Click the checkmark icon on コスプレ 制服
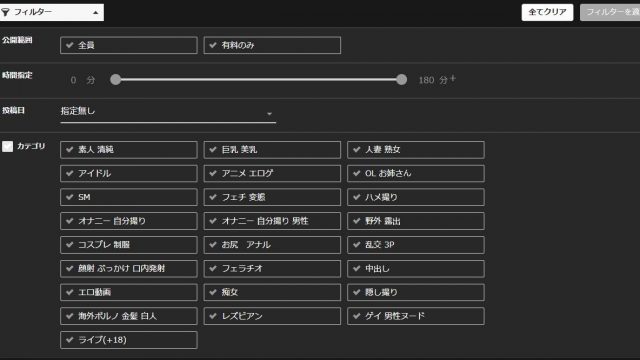This screenshot has width=640, height=360. [x=70, y=245]
